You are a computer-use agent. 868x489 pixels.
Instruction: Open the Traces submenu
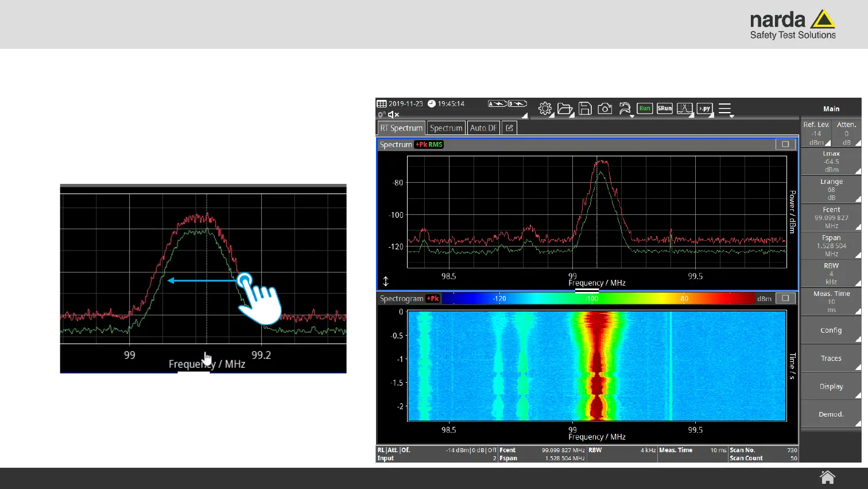[x=831, y=358]
